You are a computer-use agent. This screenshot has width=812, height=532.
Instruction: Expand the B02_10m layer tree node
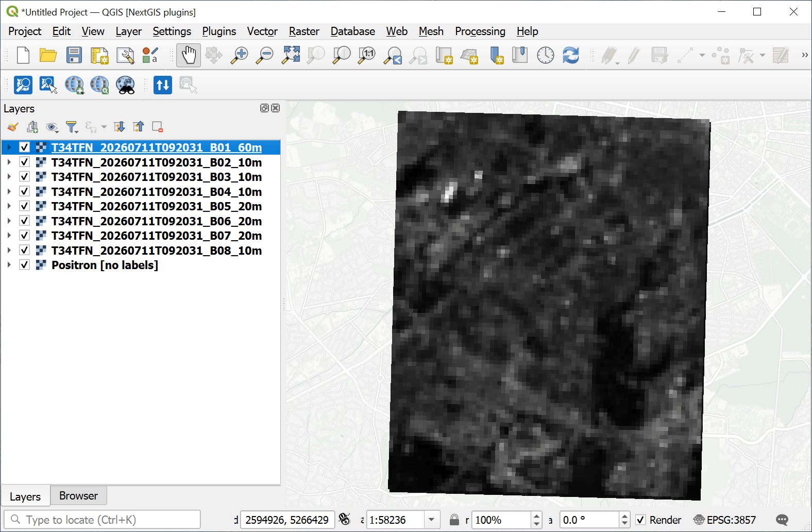[9, 162]
